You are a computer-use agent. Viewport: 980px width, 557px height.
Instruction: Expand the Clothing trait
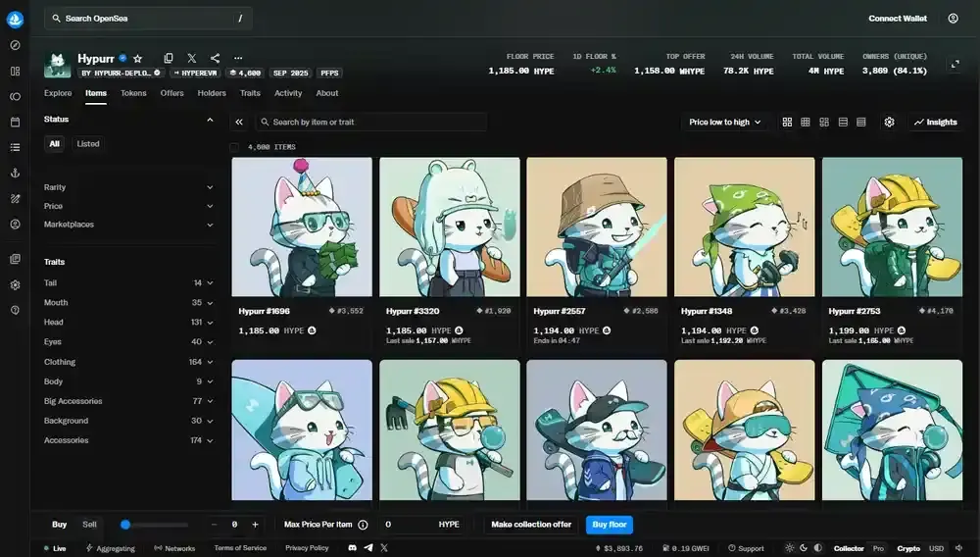tap(128, 362)
